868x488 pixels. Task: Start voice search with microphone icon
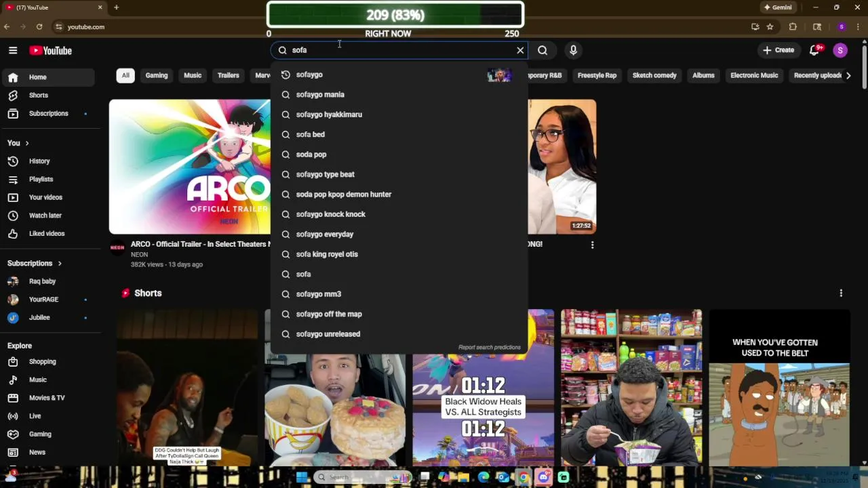coord(573,50)
